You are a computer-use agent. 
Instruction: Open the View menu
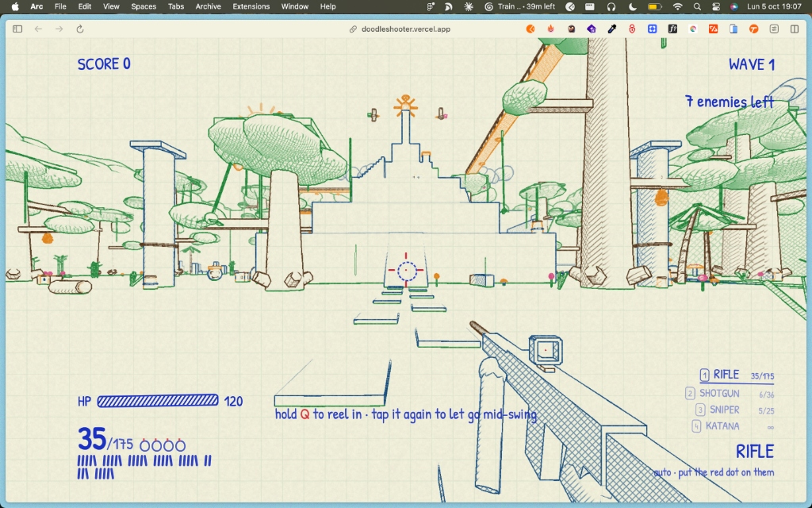111,6
